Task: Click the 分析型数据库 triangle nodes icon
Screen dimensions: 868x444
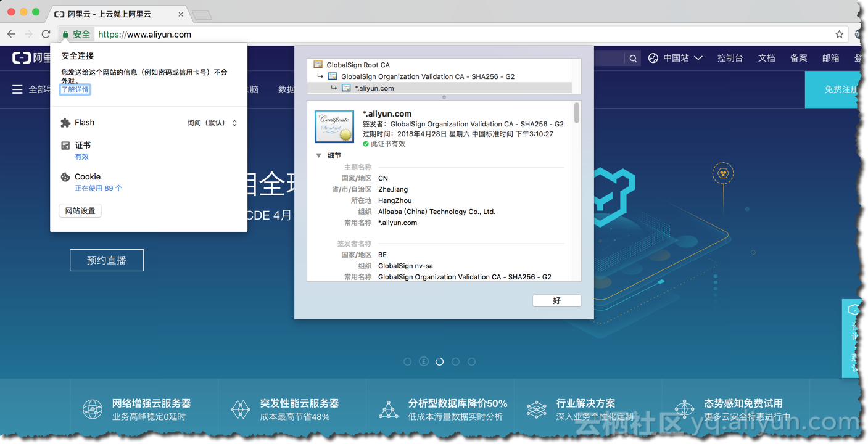Action: tap(388, 409)
